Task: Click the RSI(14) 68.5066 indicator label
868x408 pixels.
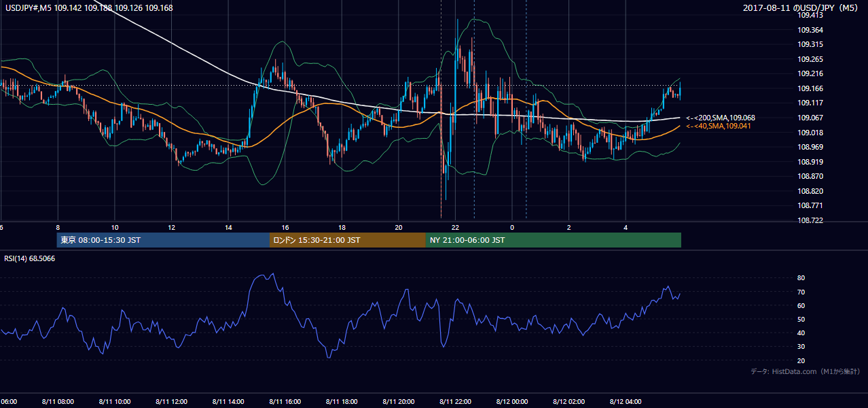Action: pyautogui.click(x=30, y=258)
